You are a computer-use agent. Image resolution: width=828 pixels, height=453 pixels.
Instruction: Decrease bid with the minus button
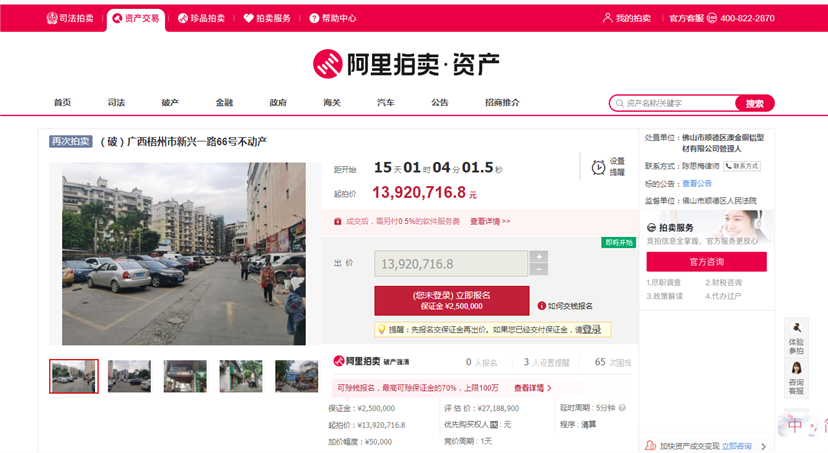(x=539, y=269)
